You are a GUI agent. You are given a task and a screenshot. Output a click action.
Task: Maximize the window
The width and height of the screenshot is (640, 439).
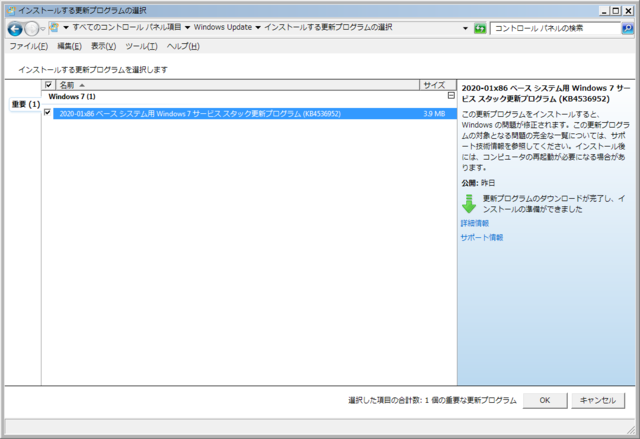coord(616,11)
